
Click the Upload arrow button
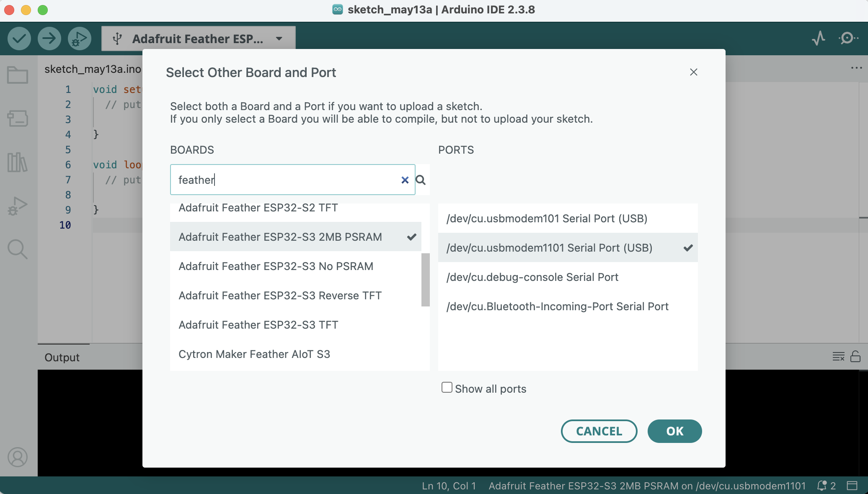pyautogui.click(x=49, y=39)
